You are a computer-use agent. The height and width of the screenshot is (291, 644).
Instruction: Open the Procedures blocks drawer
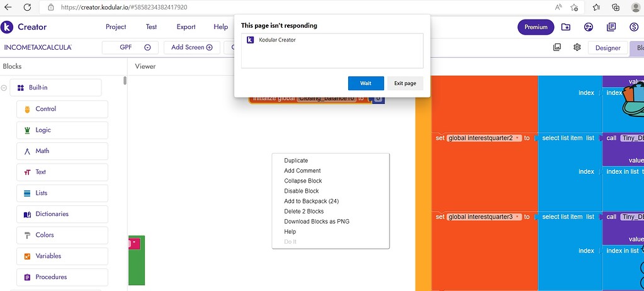point(62,277)
